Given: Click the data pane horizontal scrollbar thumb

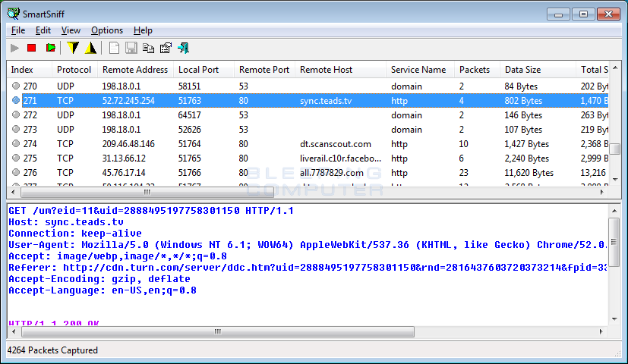Looking at the screenshot, I should pyautogui.click(x=218, y=331).
